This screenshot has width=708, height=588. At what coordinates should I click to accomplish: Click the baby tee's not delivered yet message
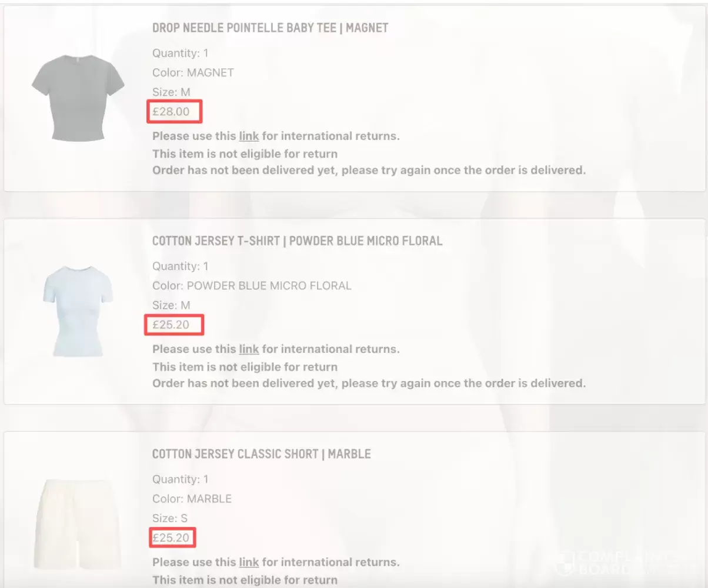[369, 171]
